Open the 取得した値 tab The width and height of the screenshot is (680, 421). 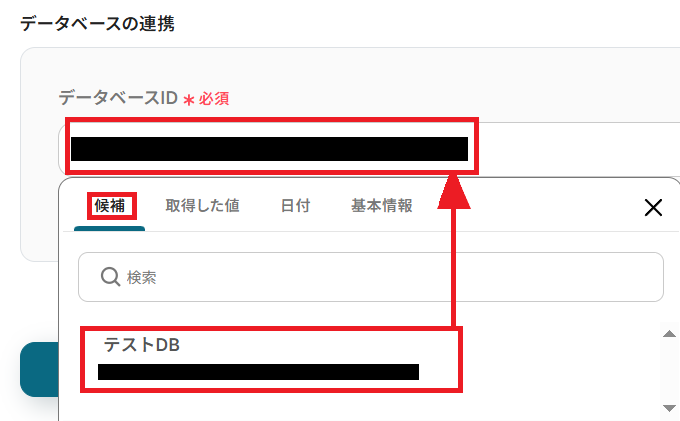[x=202, y=206]
